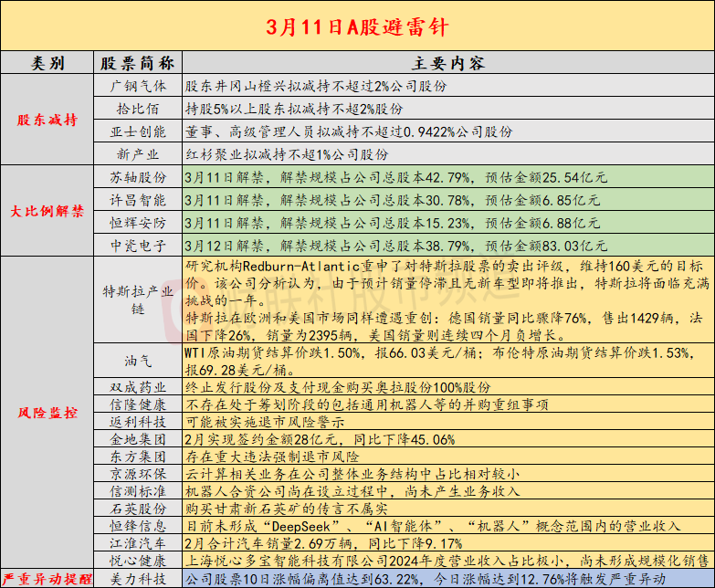Select stock name '江淮汽车'
Image resolution: width=715 pixels, height=588 pixels.
point(138,543)
